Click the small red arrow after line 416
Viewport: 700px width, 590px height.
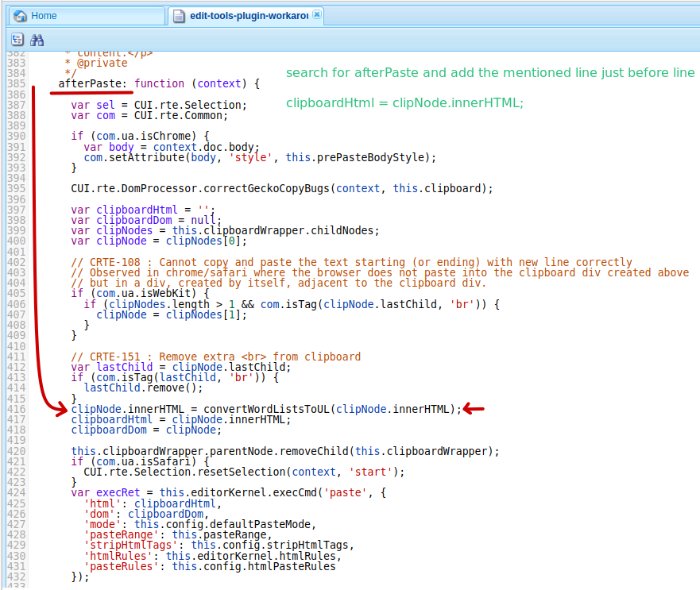pyautogui.click(x=474, y=409)
